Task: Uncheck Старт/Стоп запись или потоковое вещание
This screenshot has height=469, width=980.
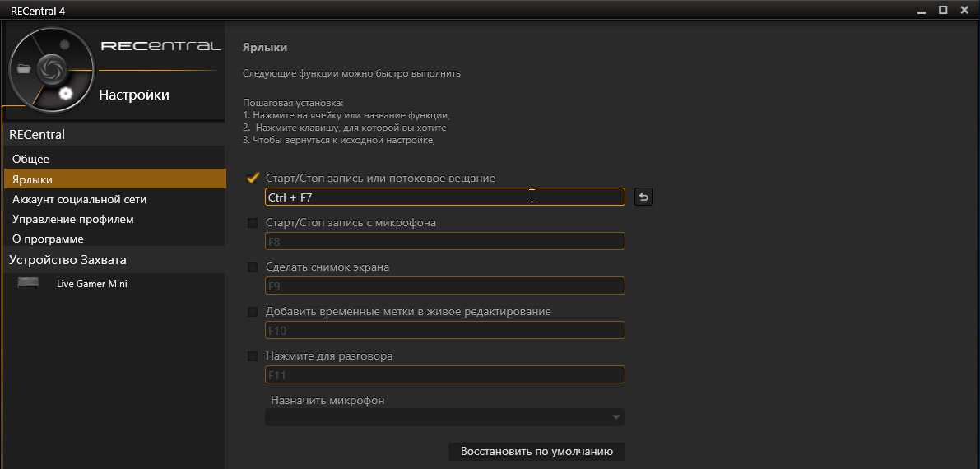Action: click(253, 178)
